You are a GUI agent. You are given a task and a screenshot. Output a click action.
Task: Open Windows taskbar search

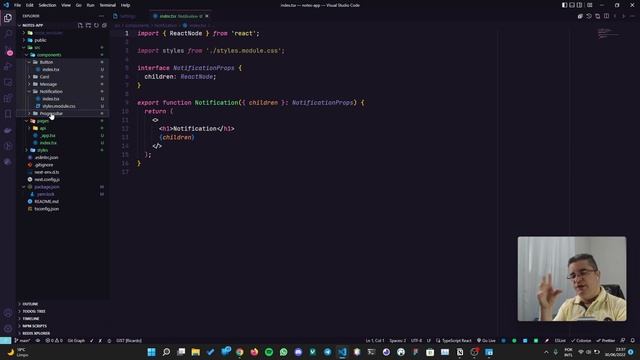(x=166, y=352)
